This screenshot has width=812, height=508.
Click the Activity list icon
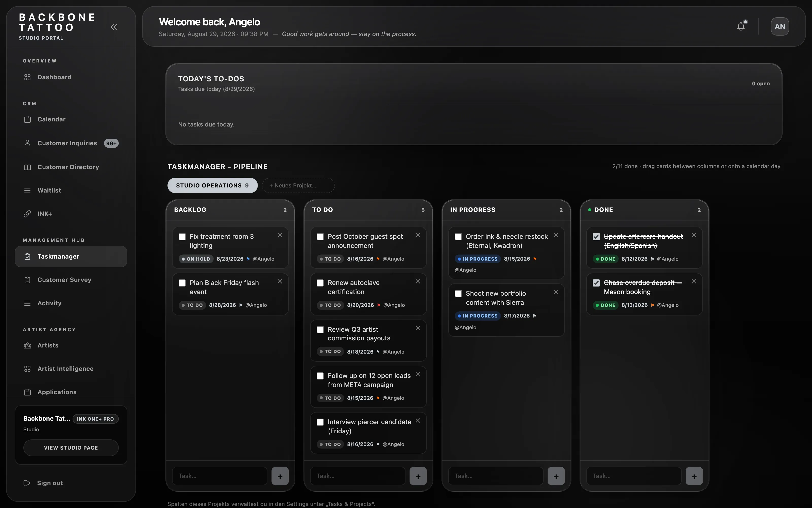(x=27, y=303)
